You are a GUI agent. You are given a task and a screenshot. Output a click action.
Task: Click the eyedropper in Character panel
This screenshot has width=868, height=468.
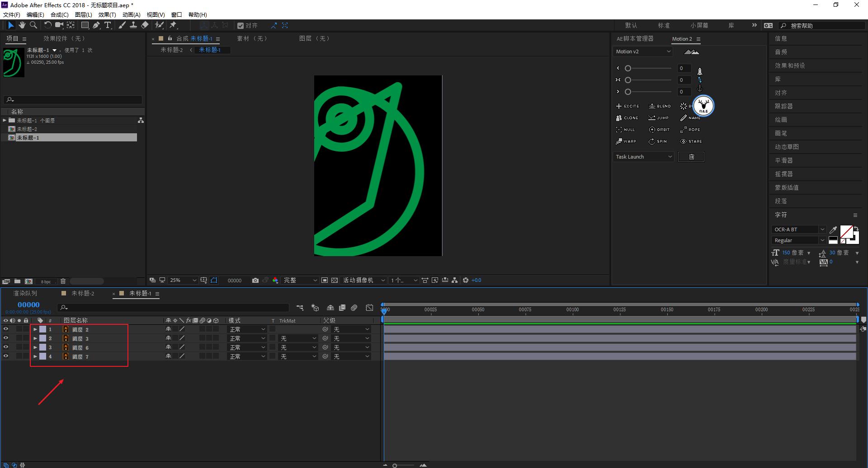click(x=833, y=230)
